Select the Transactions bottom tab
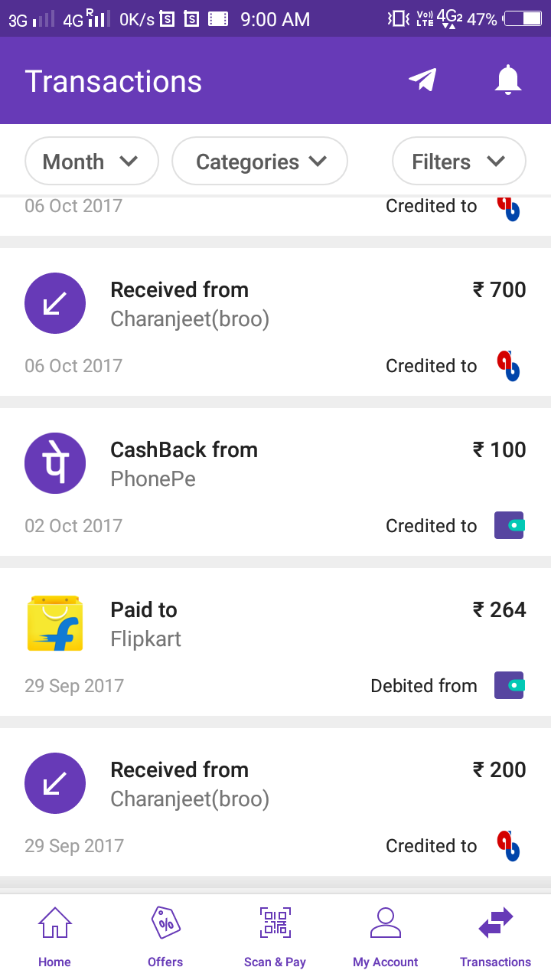This screenshot has height=980, width=551. coord(495,937)
